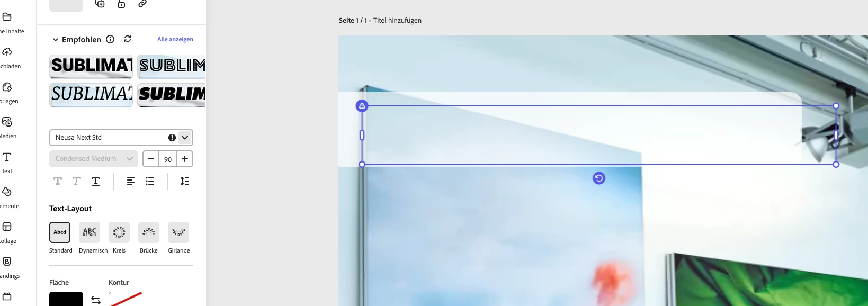Click the lock icon at top
868x306 pixels.
121,4
